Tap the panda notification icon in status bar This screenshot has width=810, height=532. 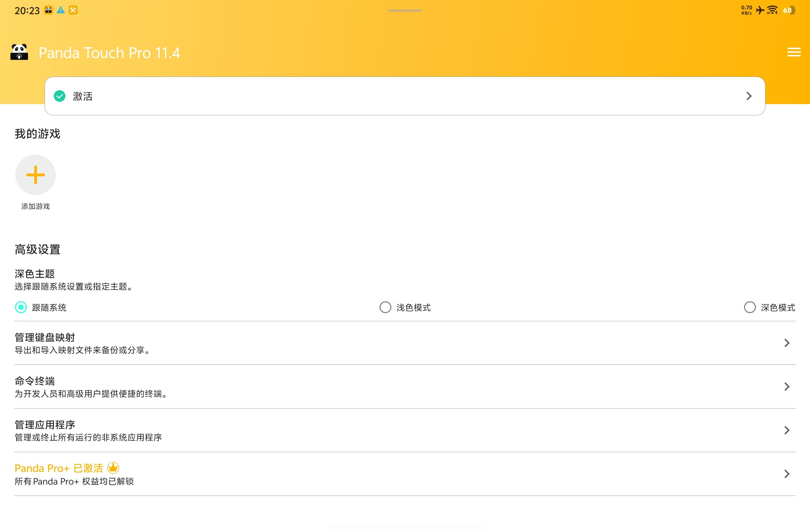(x=49, y=10)
